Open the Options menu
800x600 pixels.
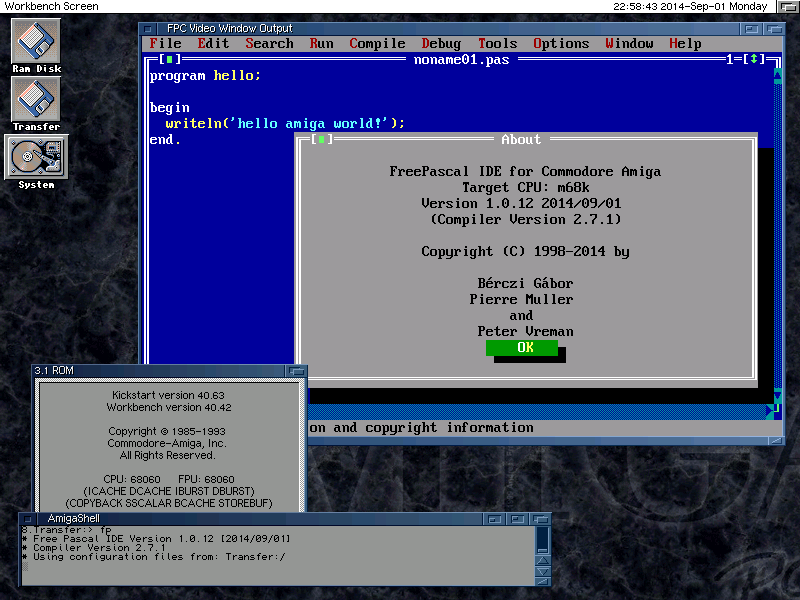click(561, 43)
